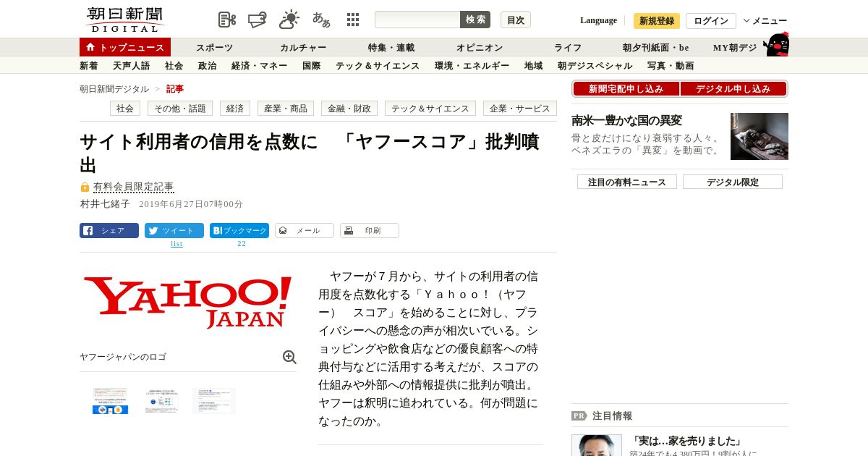
Task: Enlarge the Yahoo logo with magnifier icon
Action: 289,357
